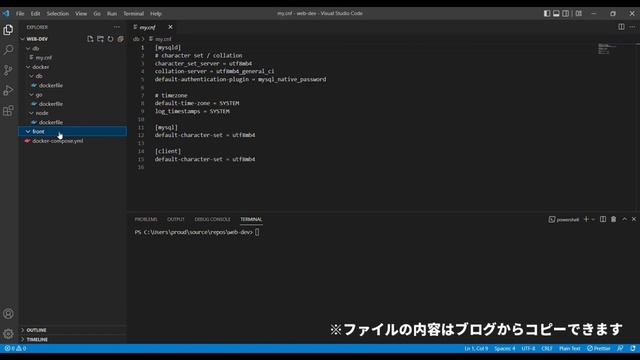
Task: Split the editor to the right
Action: point(621,27)
